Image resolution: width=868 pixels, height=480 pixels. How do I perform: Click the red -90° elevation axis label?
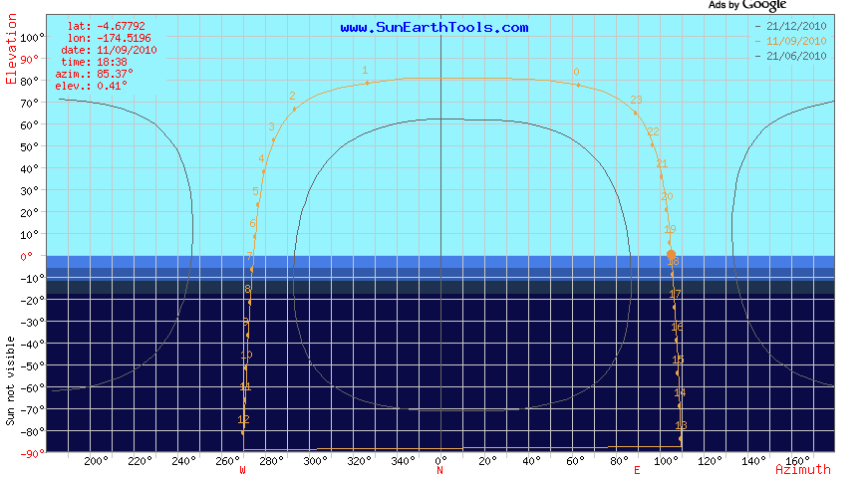(x=33, y=454)
